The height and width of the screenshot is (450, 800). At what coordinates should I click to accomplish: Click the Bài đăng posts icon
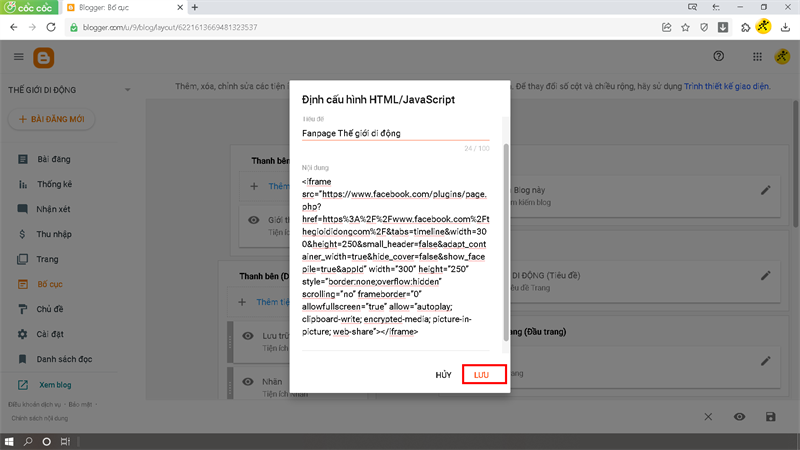(22, 159)
